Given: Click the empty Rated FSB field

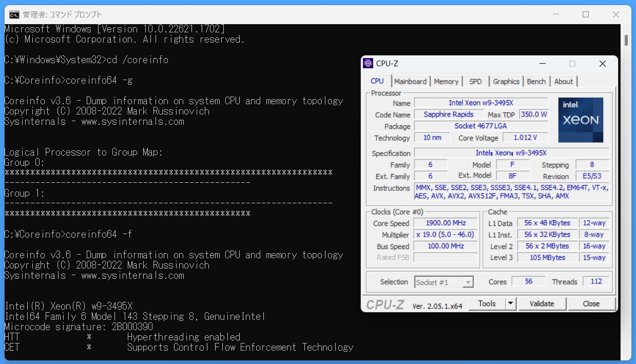Looking at the screenshot, I should point(446,257).
